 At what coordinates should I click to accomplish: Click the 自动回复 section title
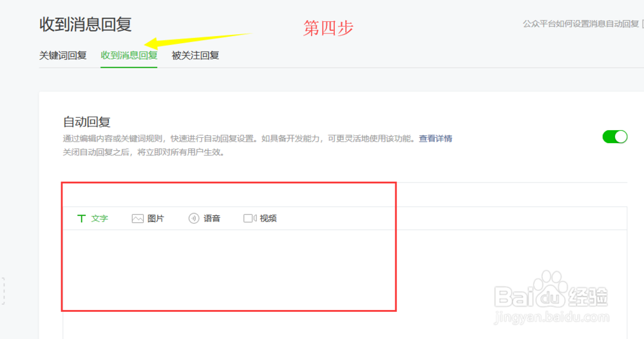pos(87,122)
